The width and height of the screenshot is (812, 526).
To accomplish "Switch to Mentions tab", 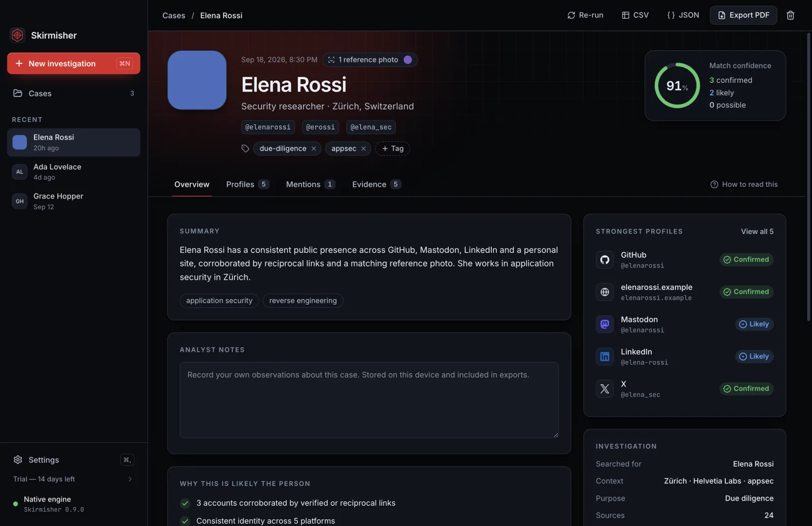I will [x=310, y=184].
